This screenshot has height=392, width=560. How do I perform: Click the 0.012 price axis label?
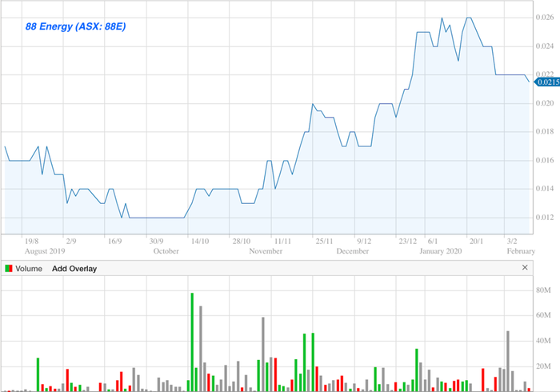click(x=545, y=218)
